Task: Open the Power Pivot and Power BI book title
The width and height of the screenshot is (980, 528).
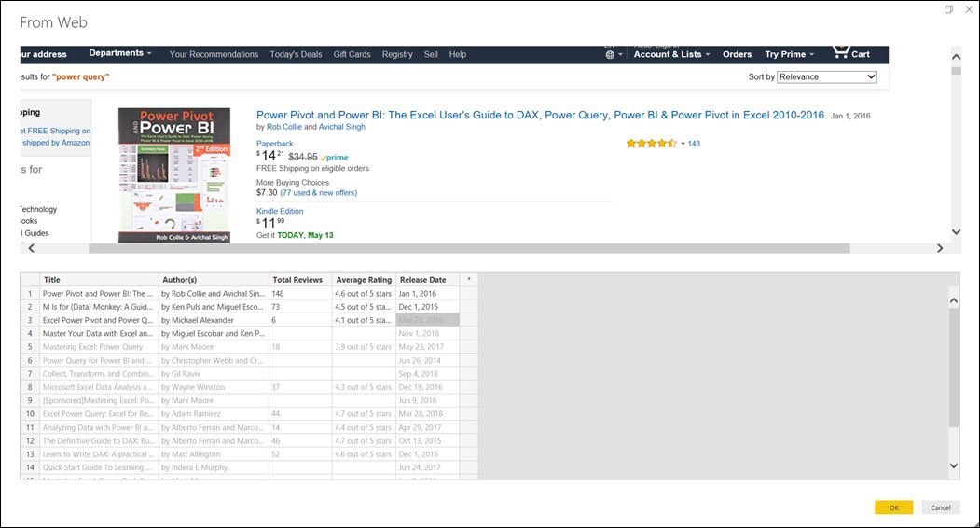Action: pyautogui.click(x=540, y=115)
